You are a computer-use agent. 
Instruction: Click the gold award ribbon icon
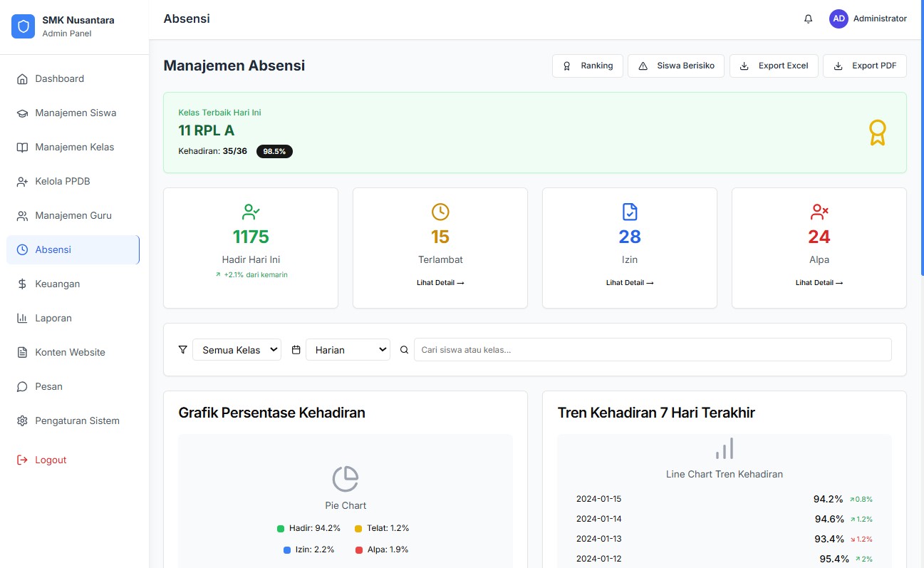(x=877, y=133)
